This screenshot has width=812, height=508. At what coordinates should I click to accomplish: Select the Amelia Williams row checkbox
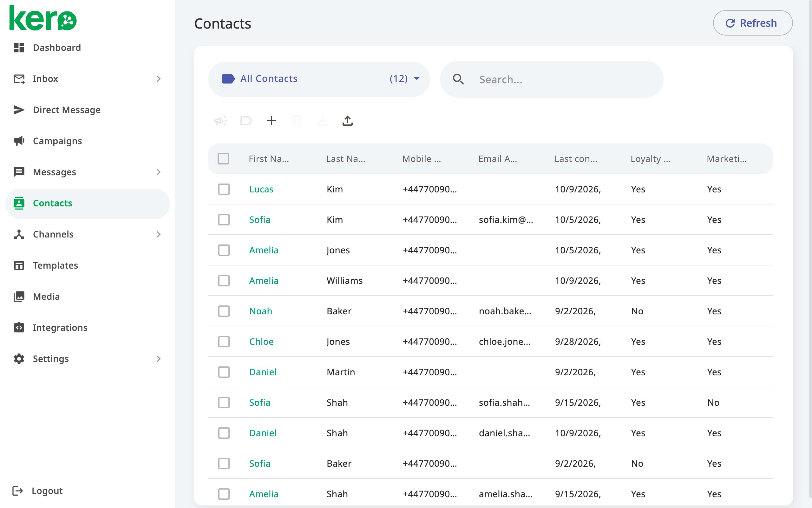coord(224,281)
